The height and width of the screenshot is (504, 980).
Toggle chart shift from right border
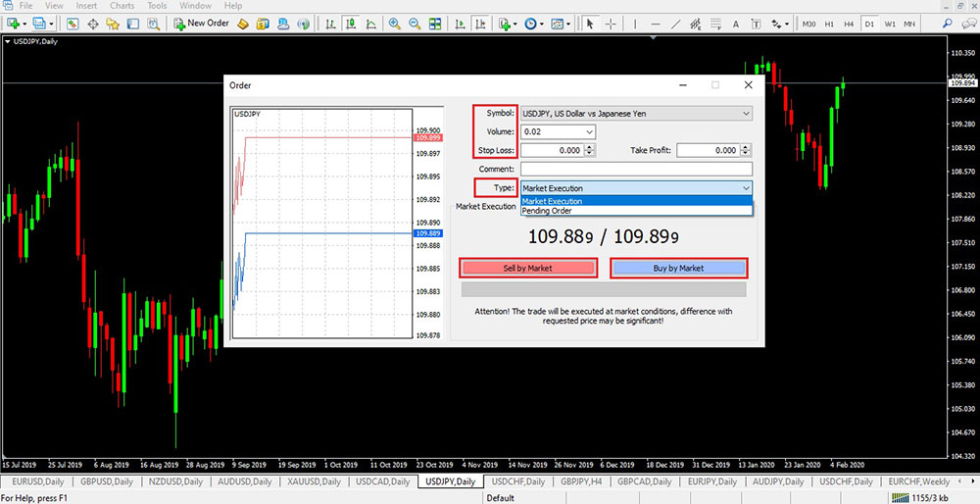(x=480, y=24)
